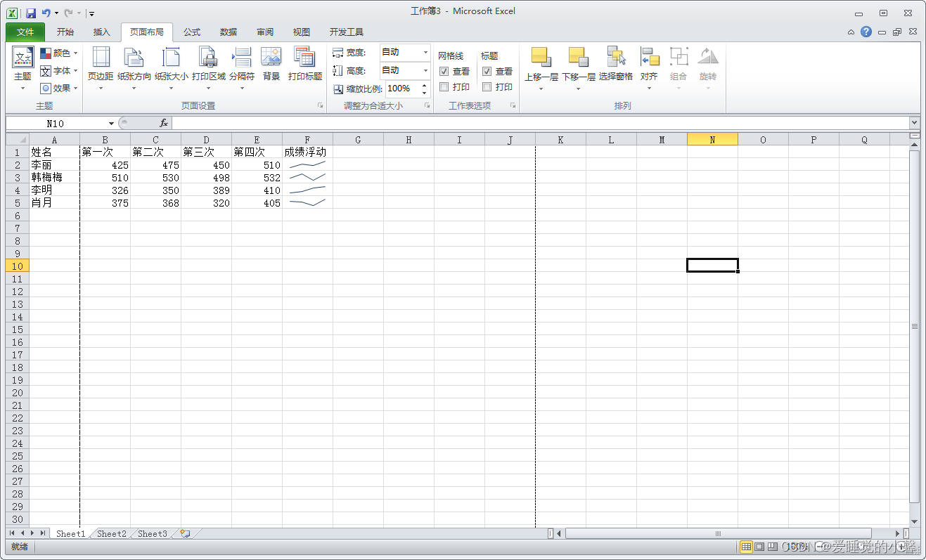Select column N header
Screen dimensions: 926x560
[712, 139]
